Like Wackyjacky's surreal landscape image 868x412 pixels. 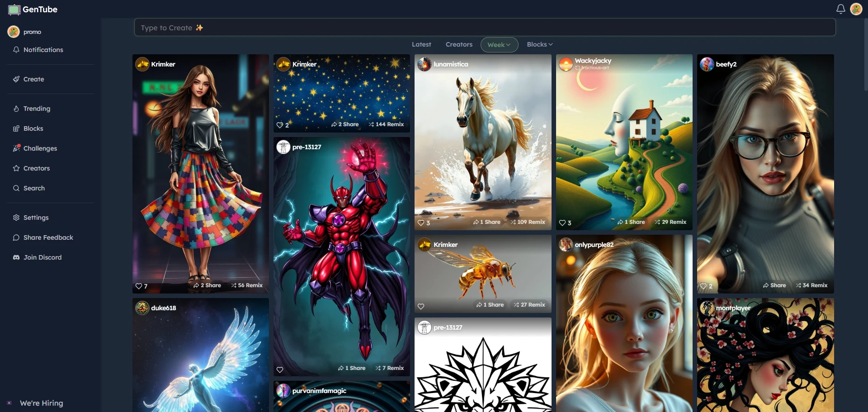(x=562, y=223)
